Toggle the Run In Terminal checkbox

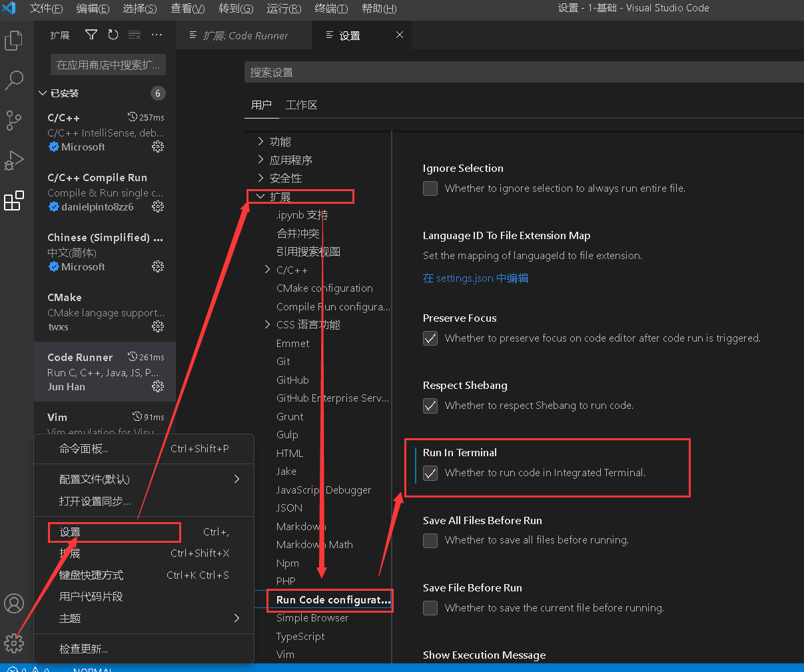[x=430, y=473]
